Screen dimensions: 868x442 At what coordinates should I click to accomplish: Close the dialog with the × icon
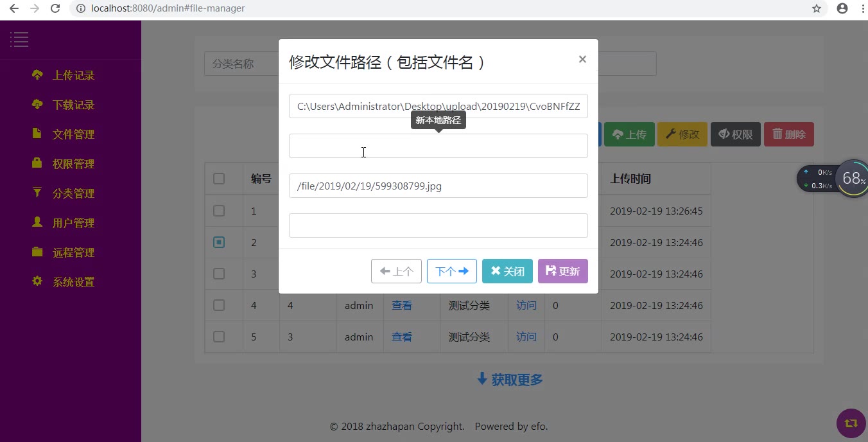point(582,59)
